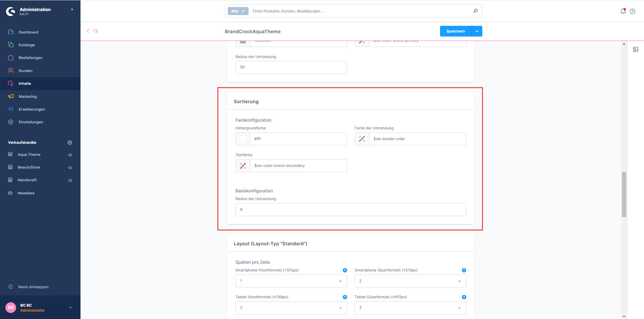Image resolution: width=644 pixels, height=319 pixels.
Task: Expand the Speichern button dropdown arrow
Action: click(x=477, y=31)
